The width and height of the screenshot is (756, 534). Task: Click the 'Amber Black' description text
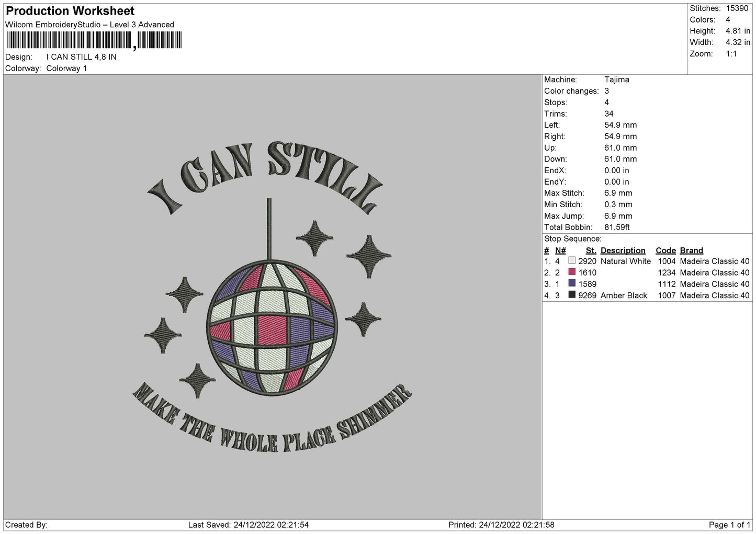pyautogui.click(x=624, y=296)
